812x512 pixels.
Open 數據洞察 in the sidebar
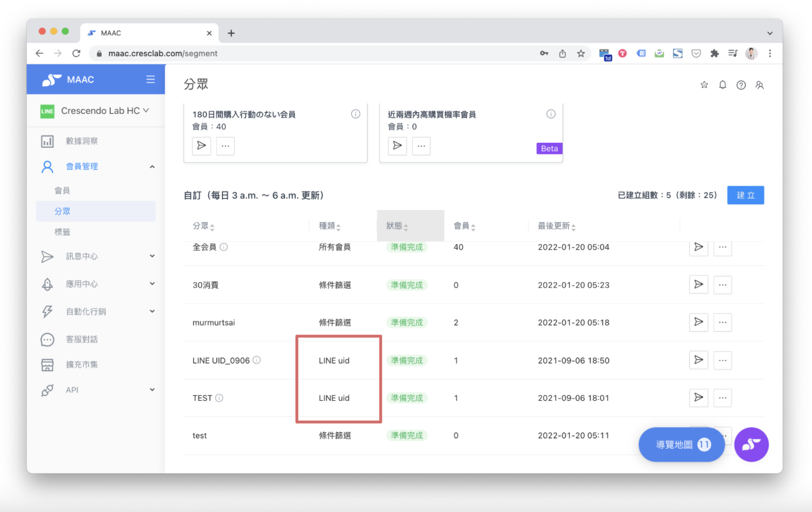82,141
